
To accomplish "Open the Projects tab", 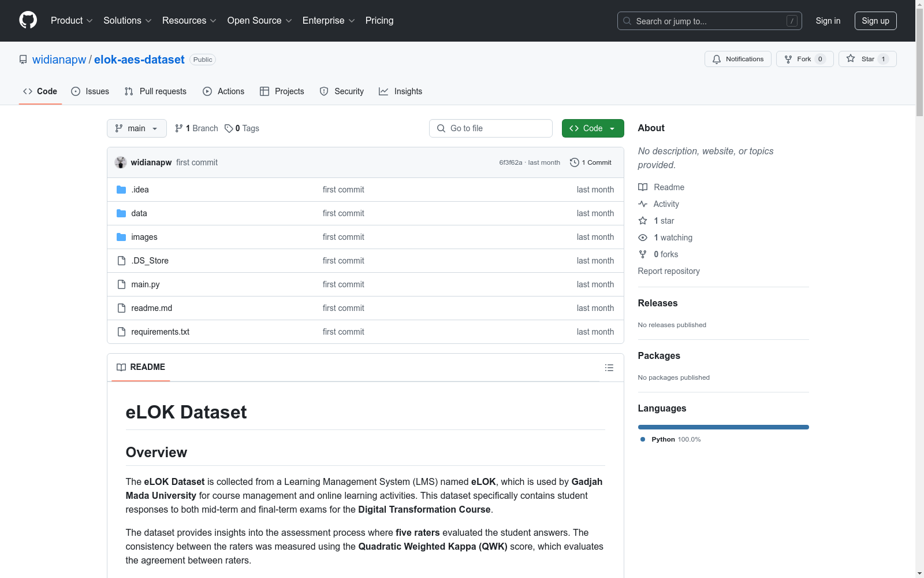I will 282,91.
